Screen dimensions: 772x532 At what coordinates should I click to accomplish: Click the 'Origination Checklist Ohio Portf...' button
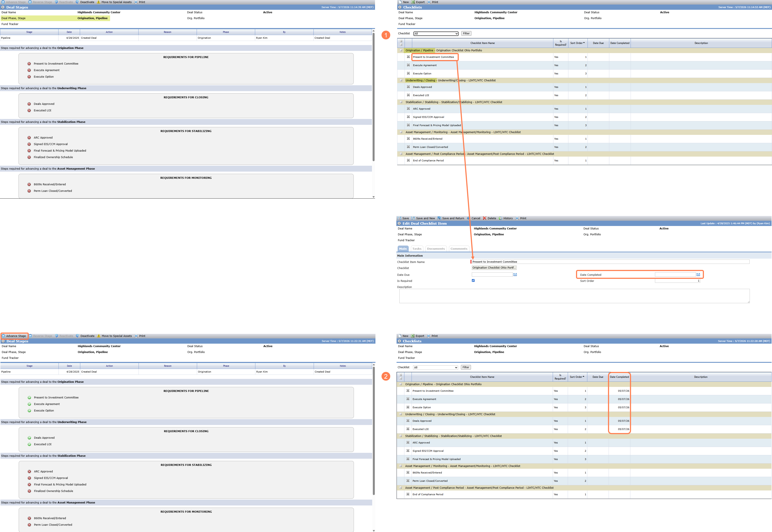494,268
